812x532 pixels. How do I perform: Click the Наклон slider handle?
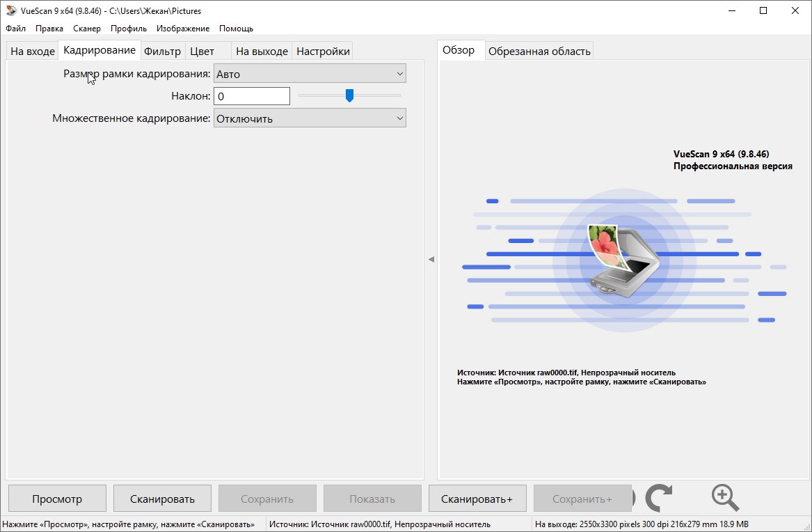point(349,95)
